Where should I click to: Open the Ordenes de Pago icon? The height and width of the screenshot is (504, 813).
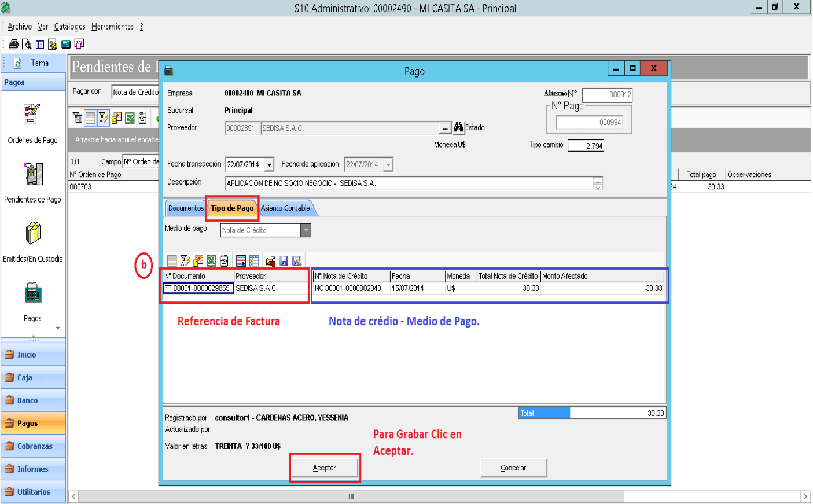[32, 114]
